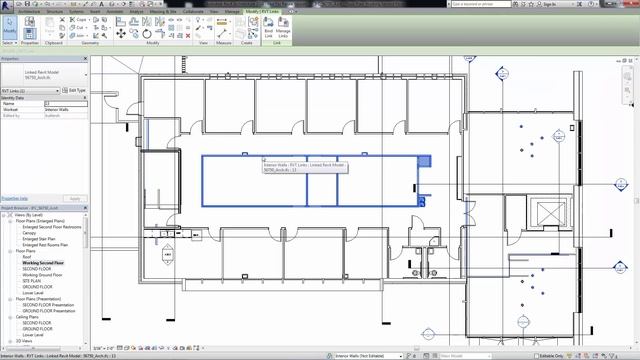Open the Annotate ribbon tab

115,11
